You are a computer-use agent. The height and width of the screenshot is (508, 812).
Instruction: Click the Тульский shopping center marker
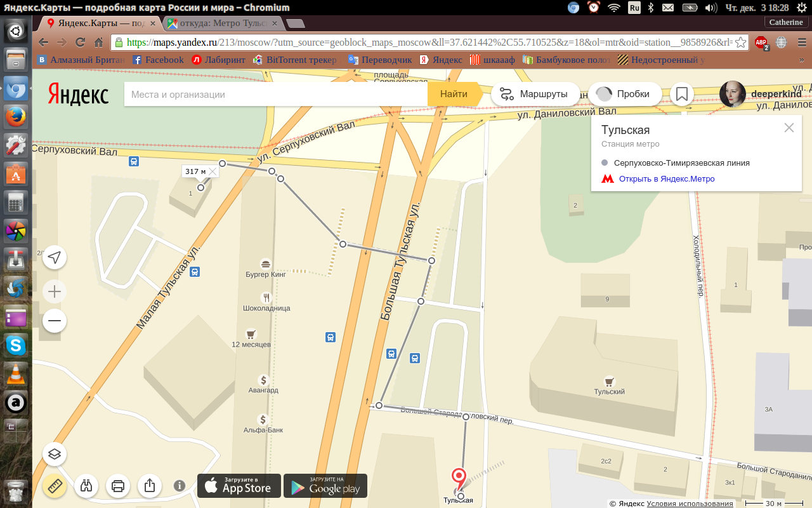[x=610, y=381]
